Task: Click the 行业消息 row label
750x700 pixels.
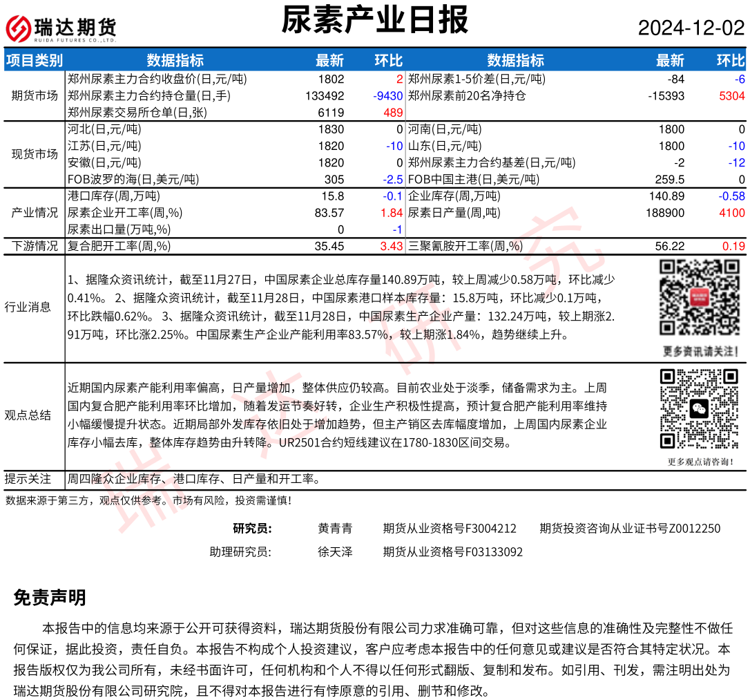Action: (x=28, y=307)
